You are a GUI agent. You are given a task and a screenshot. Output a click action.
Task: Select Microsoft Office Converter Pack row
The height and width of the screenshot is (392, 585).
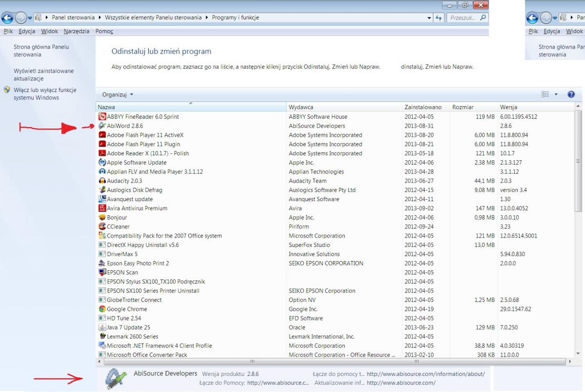(335, 355)
